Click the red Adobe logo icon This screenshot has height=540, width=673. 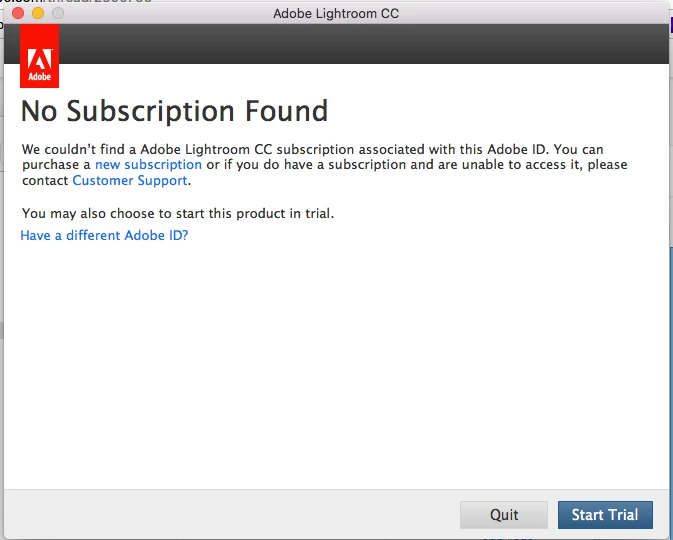click(39, 56)
